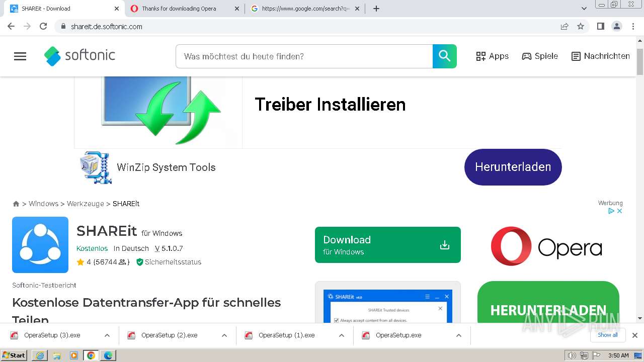Open the Apps section
This screenshot has height=362, width=644.
pyautogui.click(x=492, y=56)
